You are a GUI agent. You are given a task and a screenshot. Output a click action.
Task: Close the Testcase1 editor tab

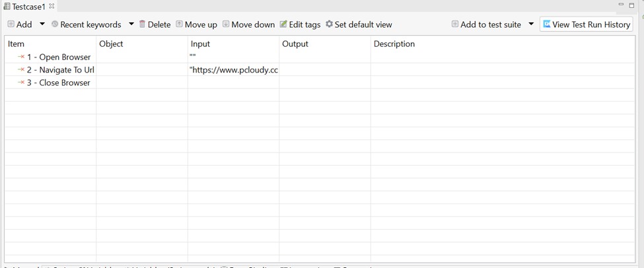tap(52, 6)
